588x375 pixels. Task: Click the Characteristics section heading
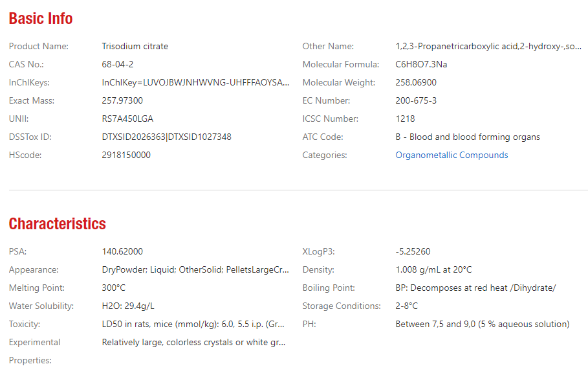click(x=58, y=223)
